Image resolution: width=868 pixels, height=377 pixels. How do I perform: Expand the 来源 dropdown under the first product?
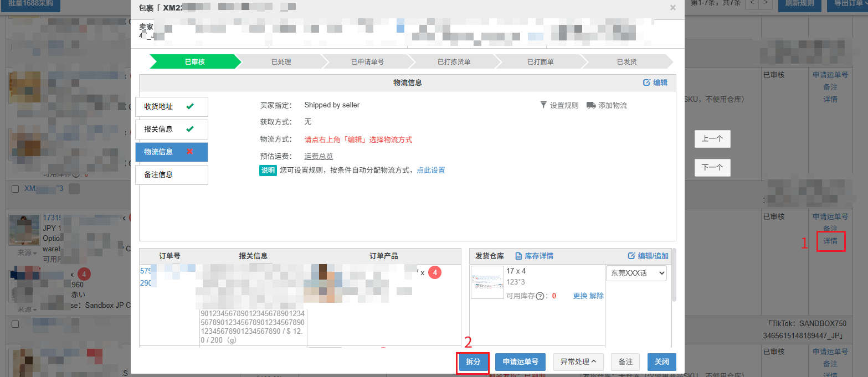27,252
